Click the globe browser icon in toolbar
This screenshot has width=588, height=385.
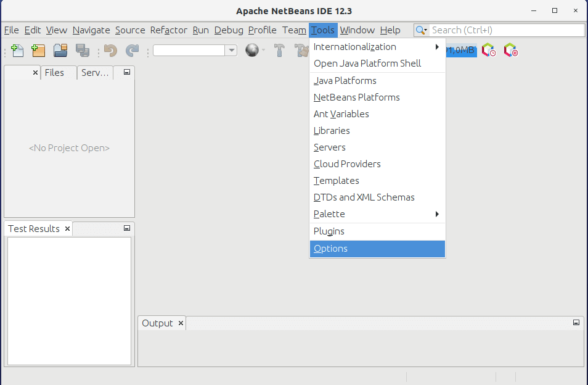(252, 50)
